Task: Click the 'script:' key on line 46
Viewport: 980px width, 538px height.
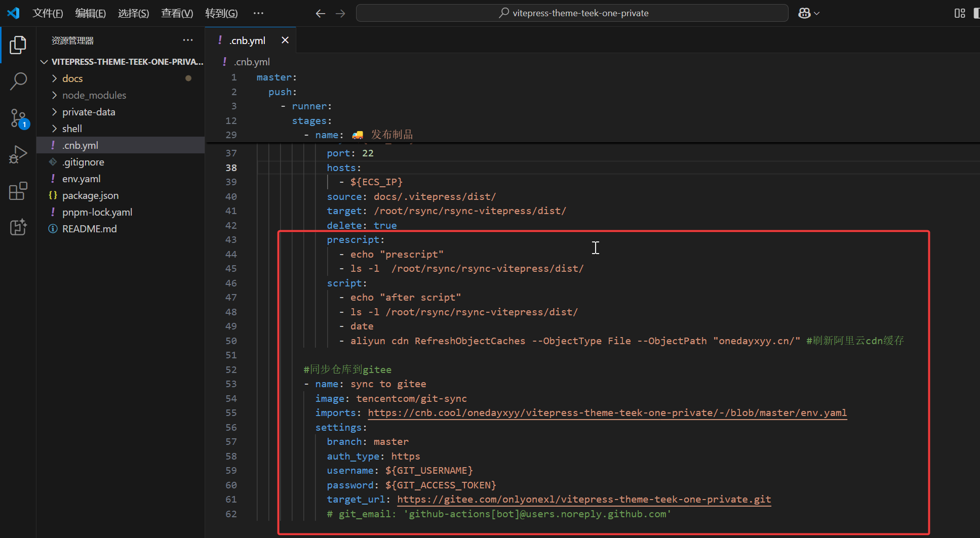Action: click(347, 283)
